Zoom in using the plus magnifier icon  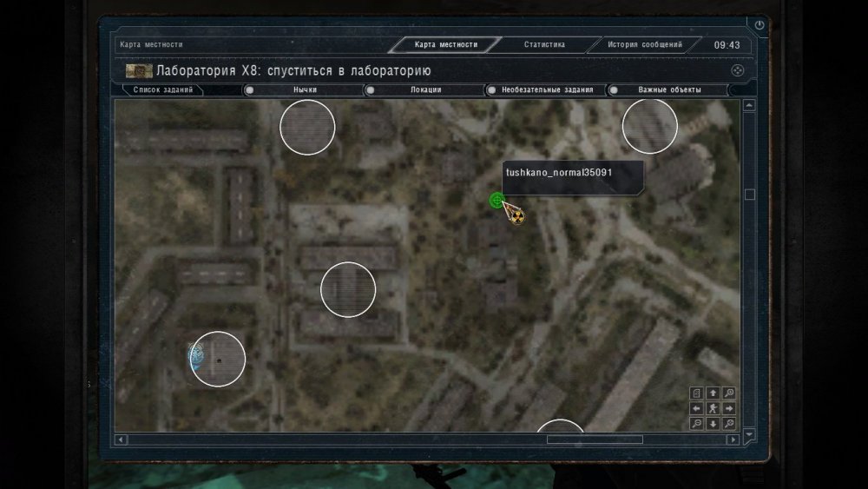click(x=729, y=393)
